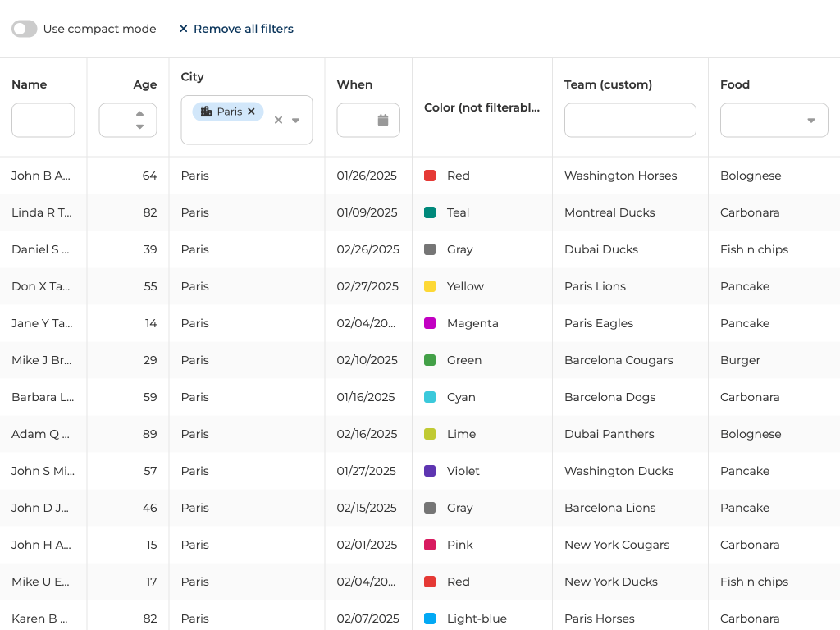The height and width of the screenshot is (630, 840).
Task: Click the Teal color swatch
Action: click(430, 212)
